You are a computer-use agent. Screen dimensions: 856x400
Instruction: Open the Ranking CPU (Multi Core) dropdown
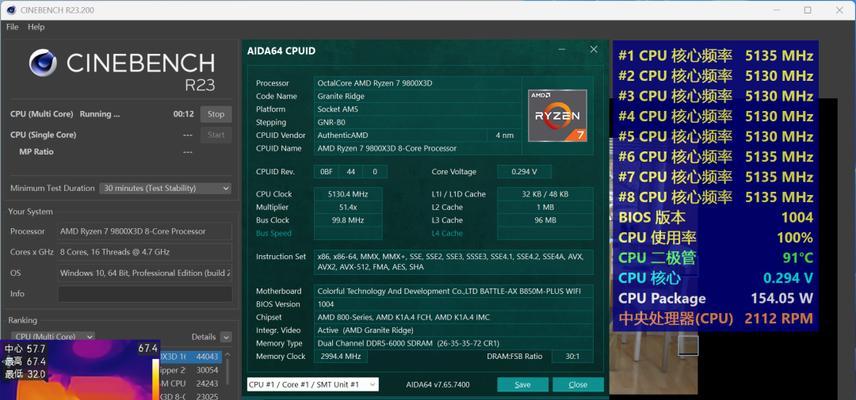pyautogui.click(x=53, y=337)
